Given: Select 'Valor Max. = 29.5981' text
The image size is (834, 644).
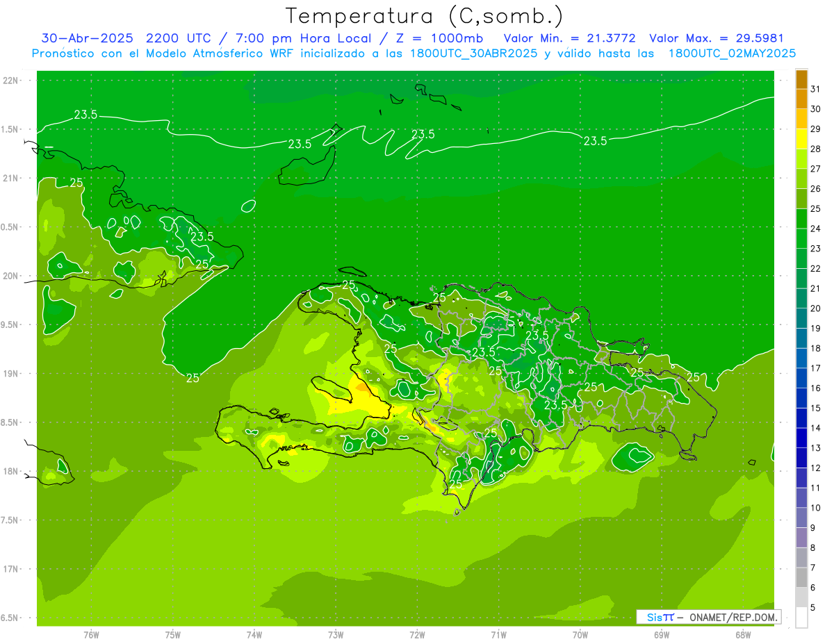Looking at the screenshot, I should click(x=716, y=38).
